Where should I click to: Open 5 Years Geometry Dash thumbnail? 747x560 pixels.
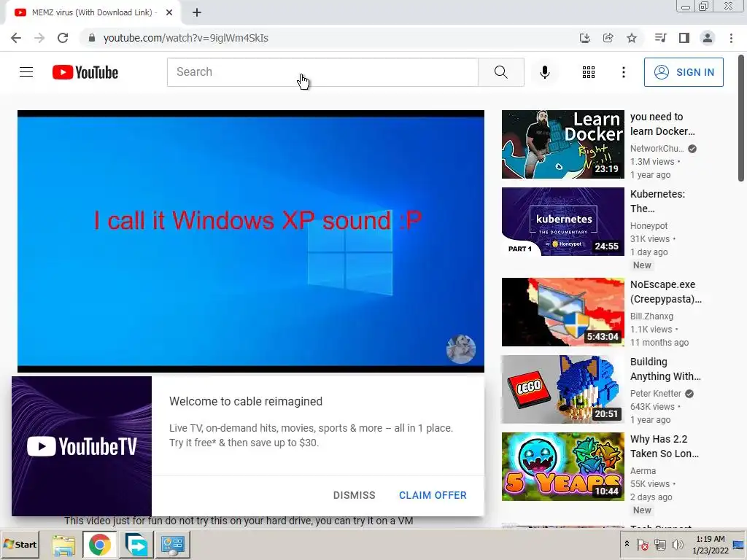pyautogui.click(x=562, y=466)
